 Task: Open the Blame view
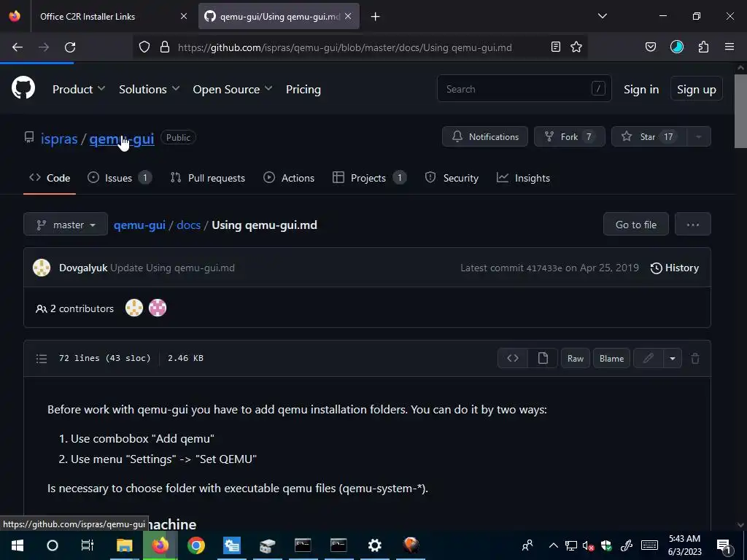[x=612, y=358]
